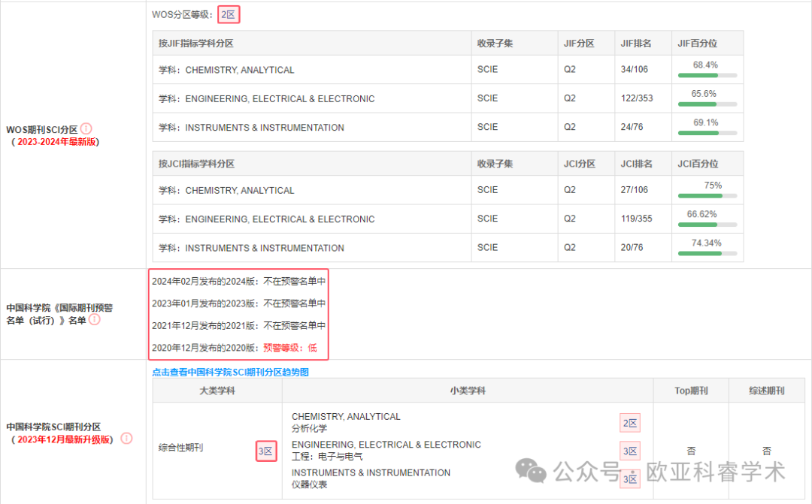Select rank value 122/353
The height and width of the screenshot is (504, 812).
[637, 98]
